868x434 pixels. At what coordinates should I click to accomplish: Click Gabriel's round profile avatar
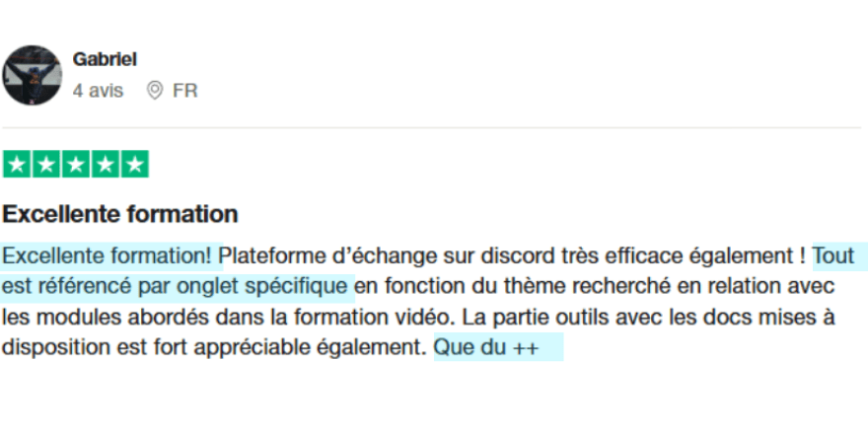(33, 75)
